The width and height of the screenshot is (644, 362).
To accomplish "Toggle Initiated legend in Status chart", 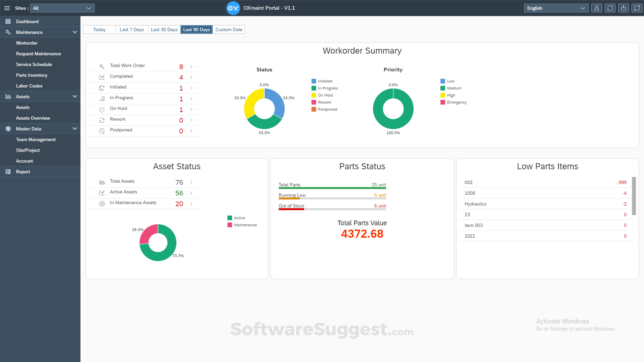I will 325,81.
